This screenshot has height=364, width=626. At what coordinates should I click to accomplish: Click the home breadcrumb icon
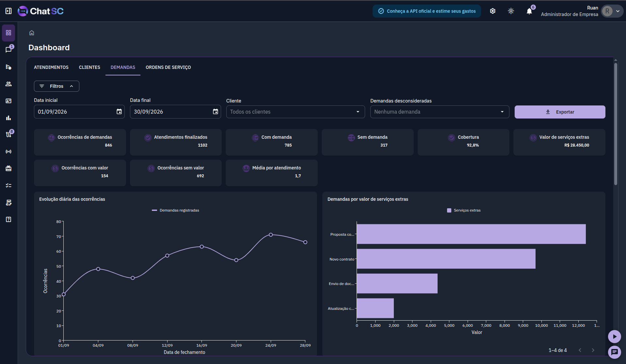[x=32, y=33]
